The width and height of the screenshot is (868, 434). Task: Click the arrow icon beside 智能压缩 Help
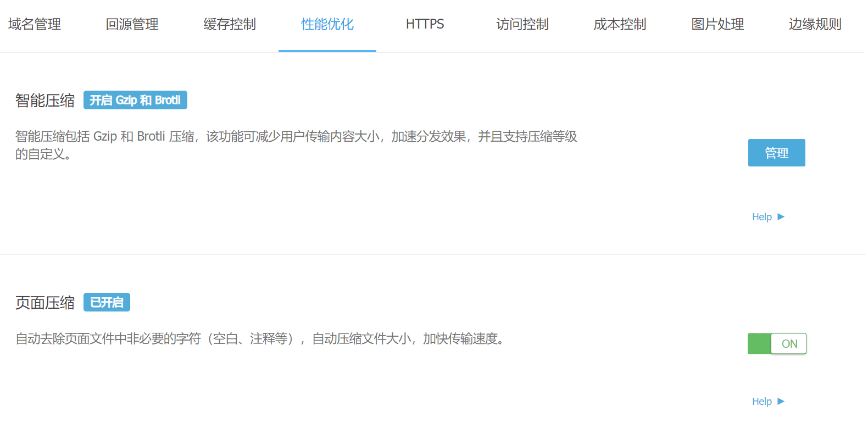781,216
